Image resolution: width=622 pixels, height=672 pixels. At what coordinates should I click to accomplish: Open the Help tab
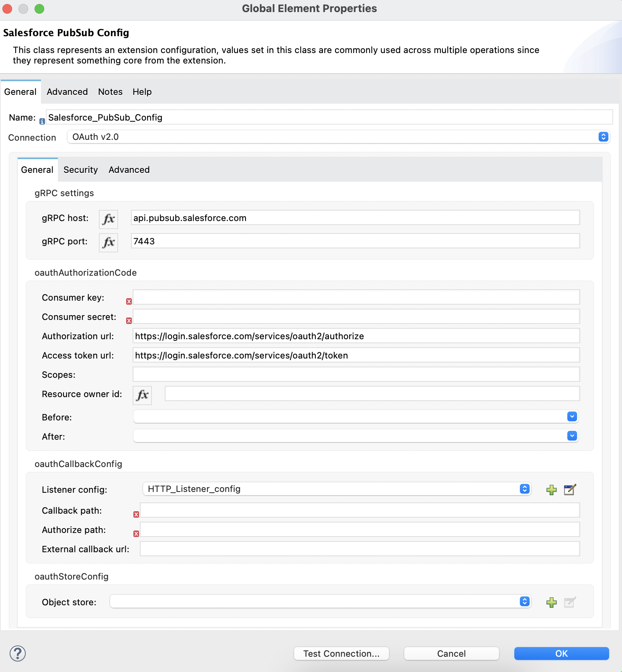[142, 92]
